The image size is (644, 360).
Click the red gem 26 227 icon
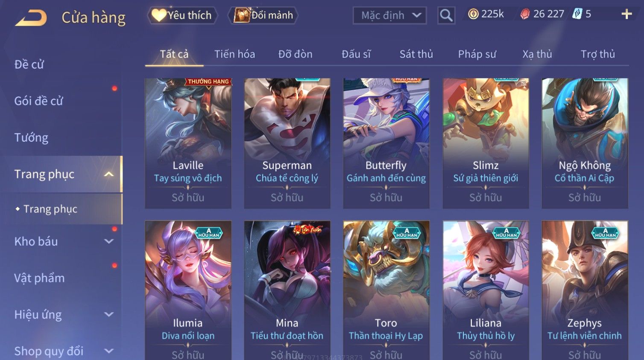(525, 14)
